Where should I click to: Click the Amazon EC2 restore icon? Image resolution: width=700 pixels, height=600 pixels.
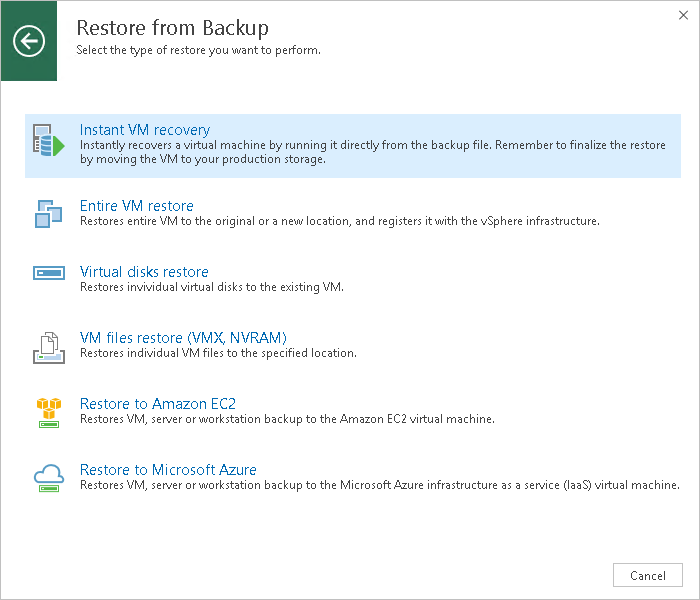48,411
